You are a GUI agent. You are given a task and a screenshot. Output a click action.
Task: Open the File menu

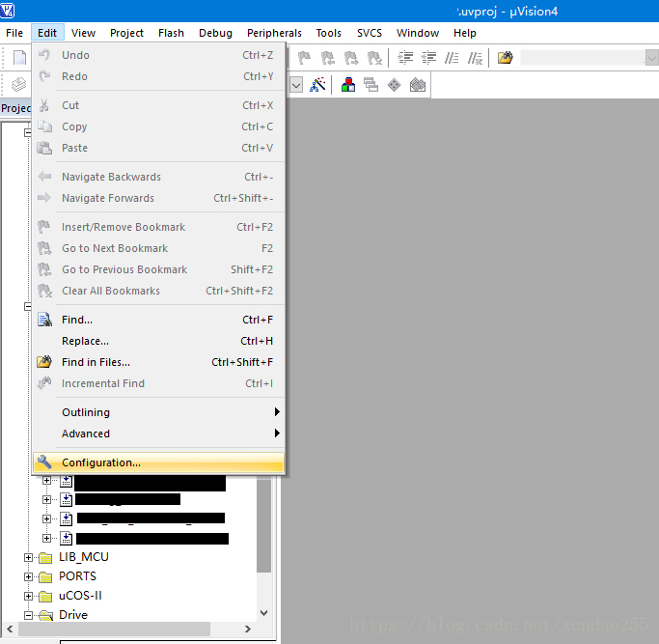(14, 33)
